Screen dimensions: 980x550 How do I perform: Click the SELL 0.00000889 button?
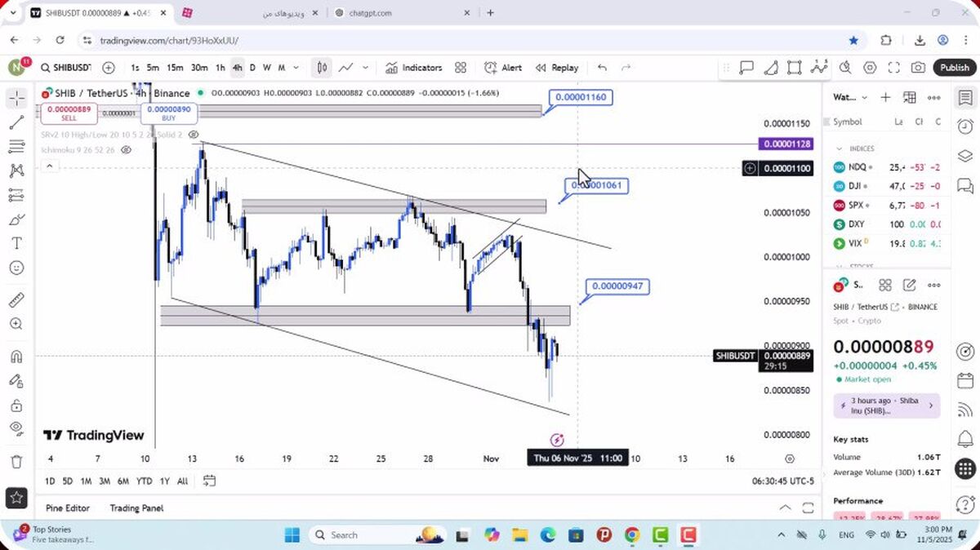[69, 113]
